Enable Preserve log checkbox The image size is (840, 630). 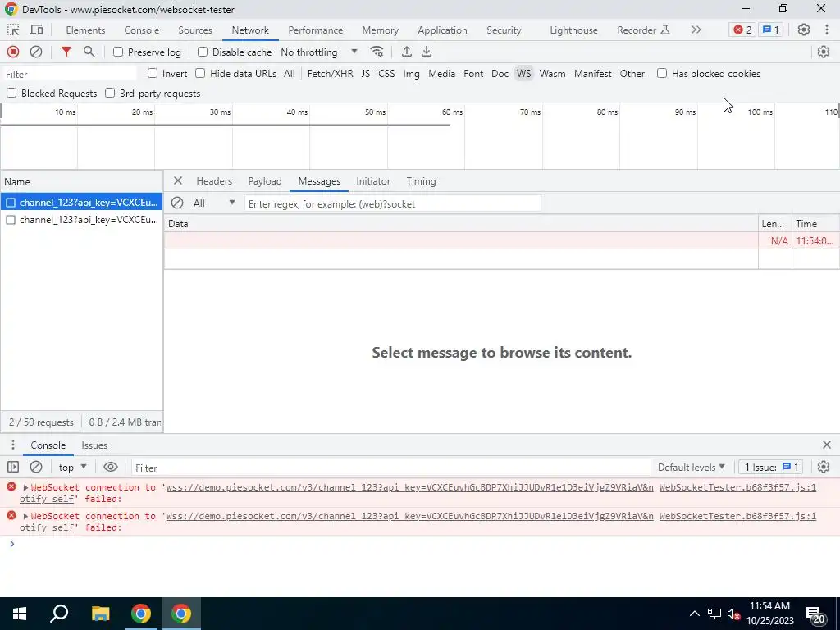point(118,52)
